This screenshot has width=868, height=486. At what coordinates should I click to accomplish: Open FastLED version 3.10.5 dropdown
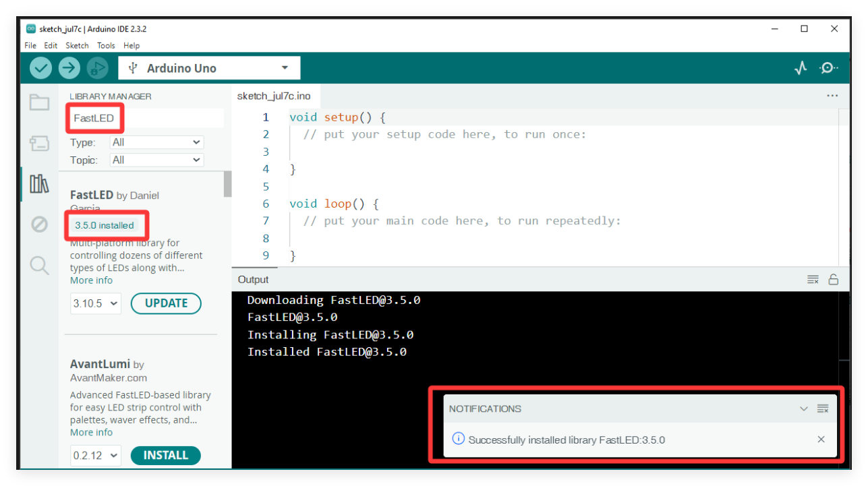coord(95,303)
